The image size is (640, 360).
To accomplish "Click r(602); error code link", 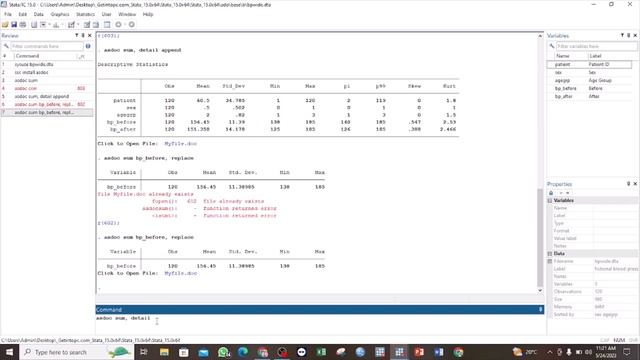I will (x=108, y=223).
